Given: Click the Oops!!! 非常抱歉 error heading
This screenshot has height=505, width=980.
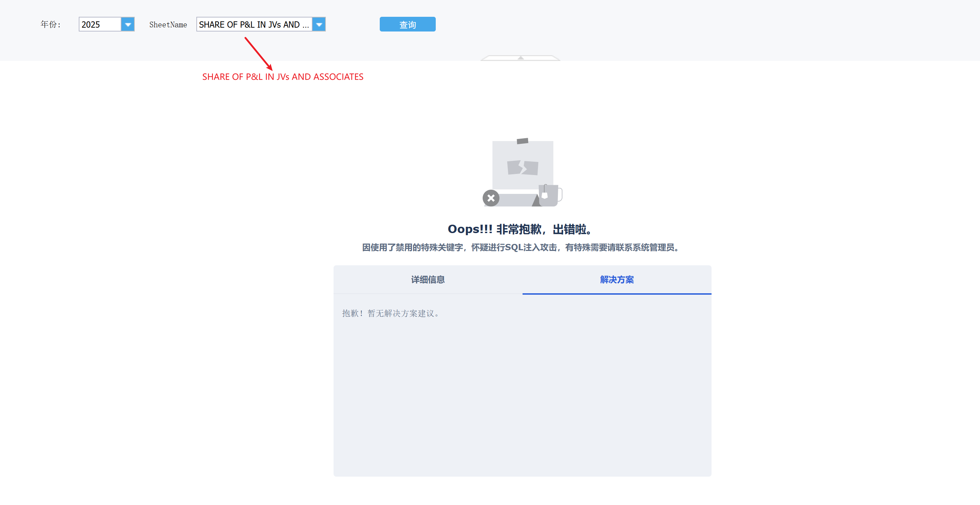Looking at the screenshot, I should pos(520,229).
